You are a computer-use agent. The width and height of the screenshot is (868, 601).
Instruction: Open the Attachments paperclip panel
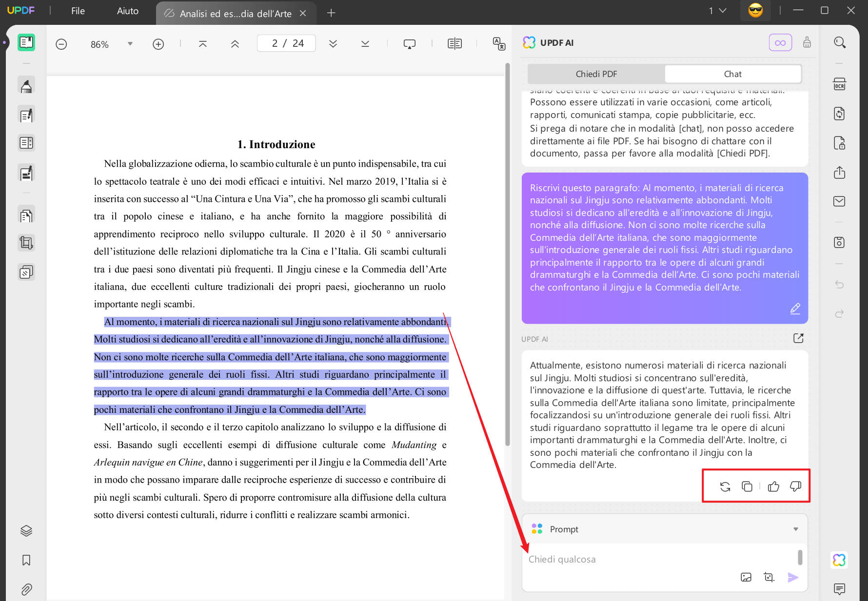tap(26, 590)
